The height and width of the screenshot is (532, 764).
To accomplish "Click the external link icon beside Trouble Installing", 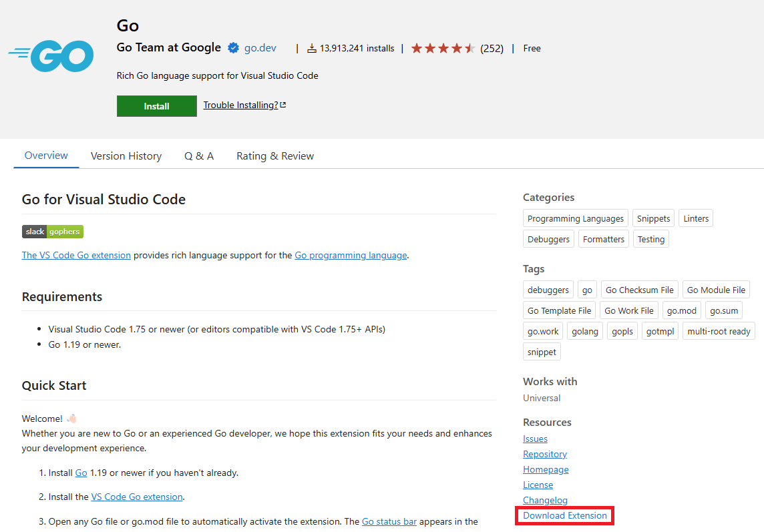I will (283, 105).
